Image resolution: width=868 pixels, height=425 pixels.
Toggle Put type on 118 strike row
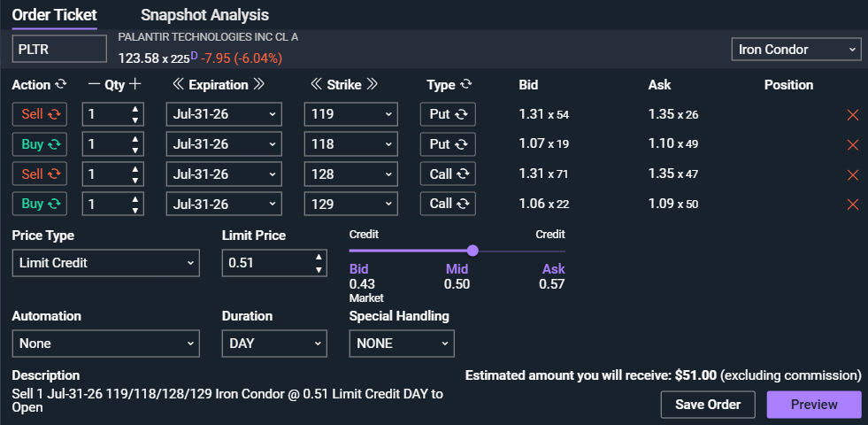[448, 144]
